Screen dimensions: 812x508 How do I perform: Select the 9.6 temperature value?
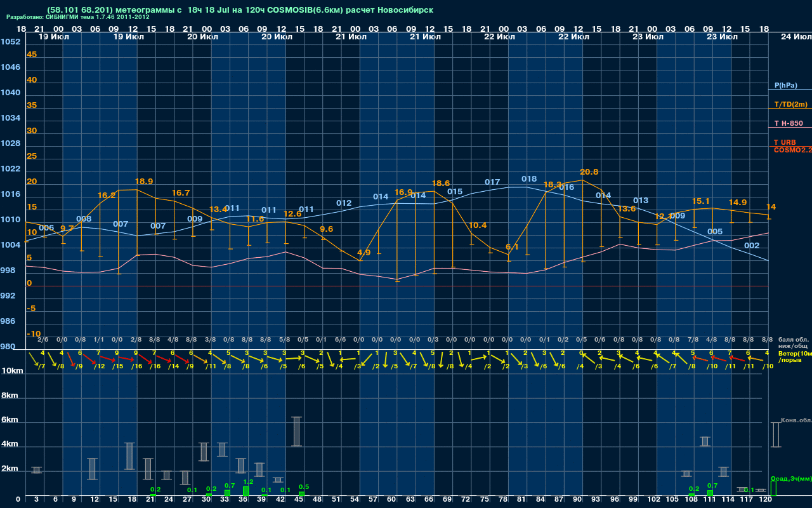pos(326,229)
